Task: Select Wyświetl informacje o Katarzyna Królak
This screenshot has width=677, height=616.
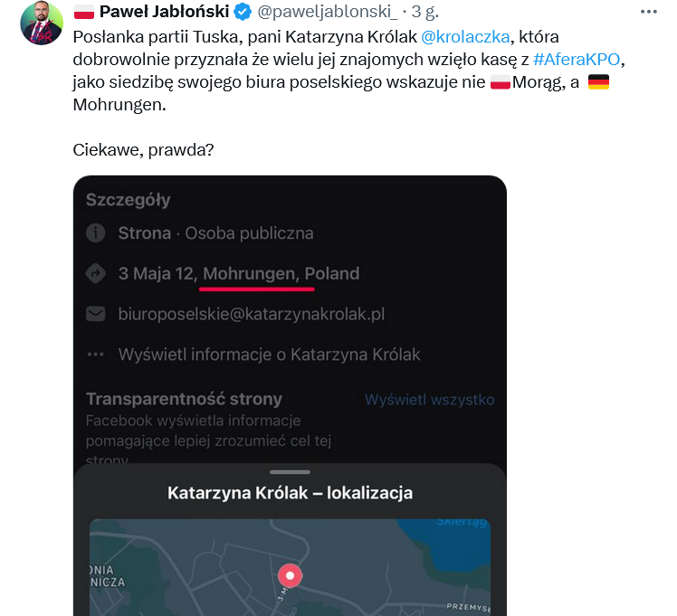Action: pos(269,355)
